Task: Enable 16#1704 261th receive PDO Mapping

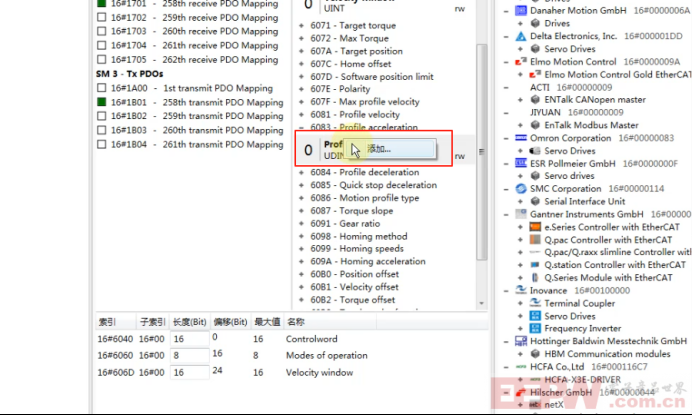Action: (x=102, y=45)
